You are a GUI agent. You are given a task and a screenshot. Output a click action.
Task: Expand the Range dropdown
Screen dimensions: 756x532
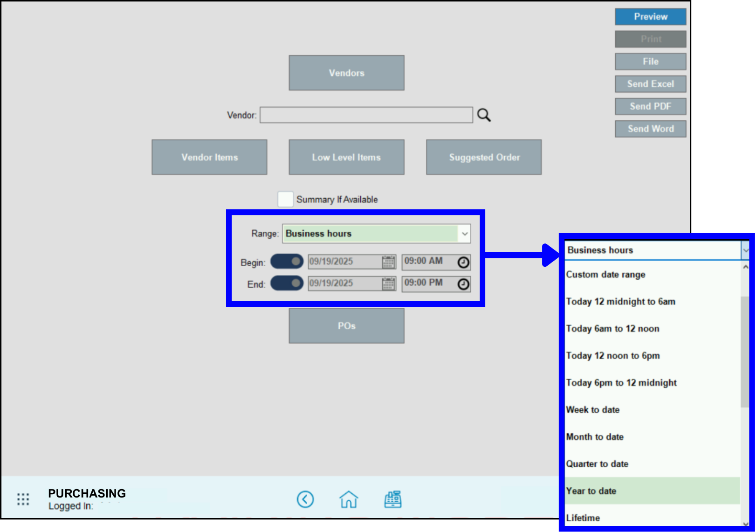tap(464, 234)
